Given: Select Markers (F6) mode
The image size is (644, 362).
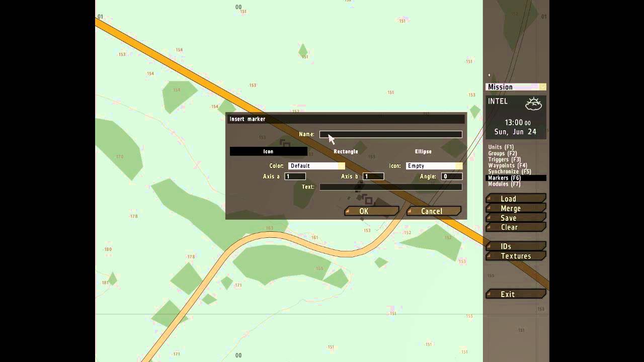Looking at the screenshot, I should (516, 178).
